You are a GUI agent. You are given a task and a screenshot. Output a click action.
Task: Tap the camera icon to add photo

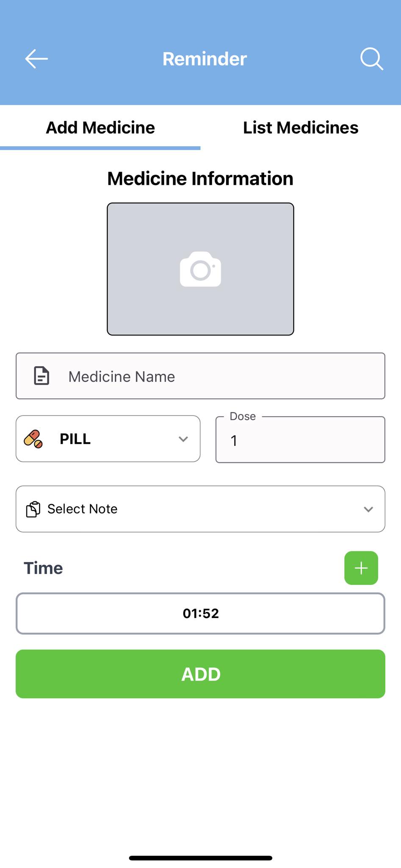(200, 269)
